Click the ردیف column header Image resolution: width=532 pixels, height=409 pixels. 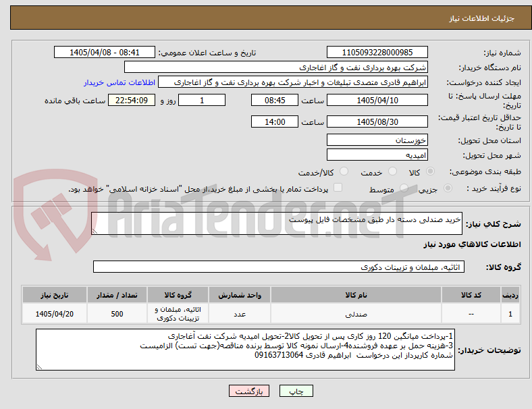510,295
